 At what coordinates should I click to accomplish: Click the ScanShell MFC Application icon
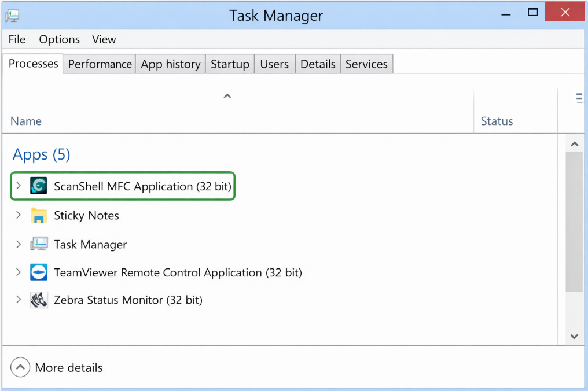(39, 186)
